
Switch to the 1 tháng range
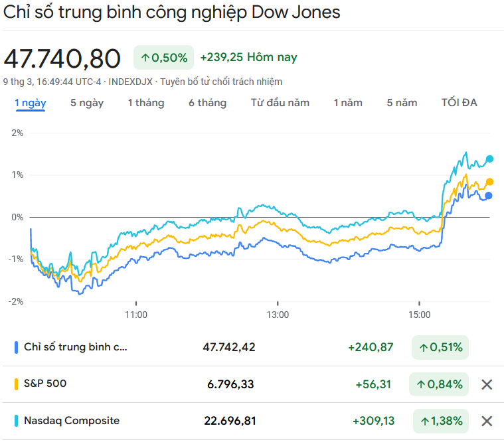tap(146, 103)
